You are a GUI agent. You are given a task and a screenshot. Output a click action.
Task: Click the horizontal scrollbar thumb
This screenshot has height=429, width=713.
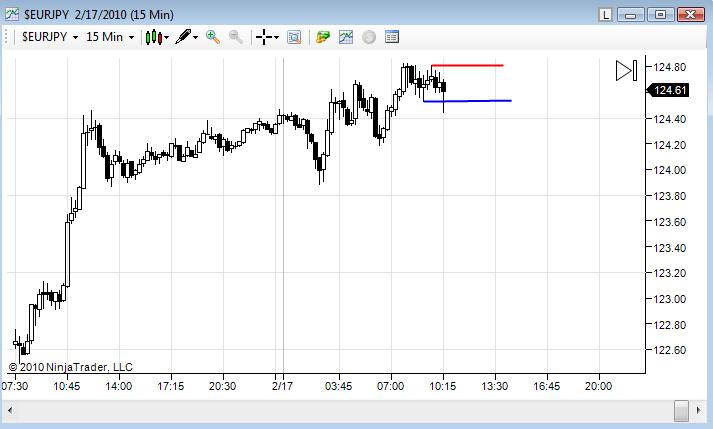coord(681,410)
